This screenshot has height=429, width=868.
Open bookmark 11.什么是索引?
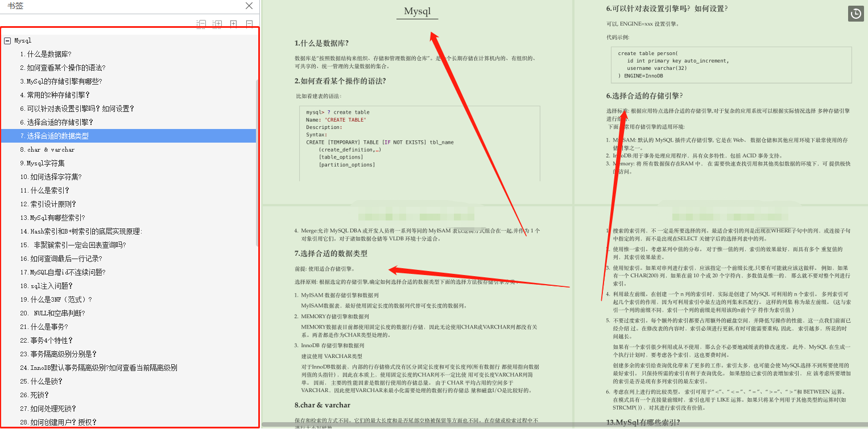(45, 190)
